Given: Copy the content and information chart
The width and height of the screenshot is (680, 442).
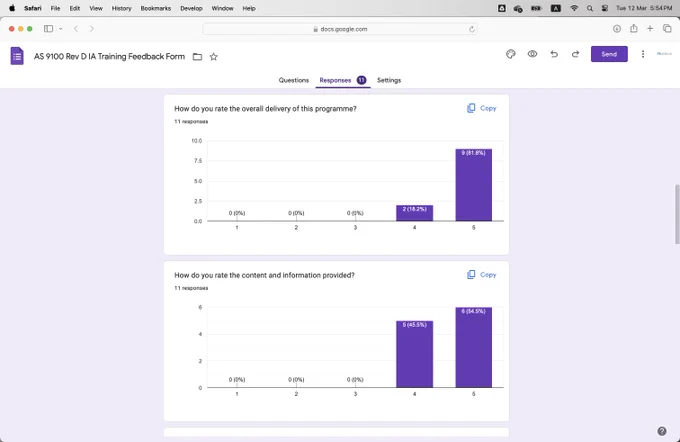Looking at the screenshot, I should (x=482, y=275).
